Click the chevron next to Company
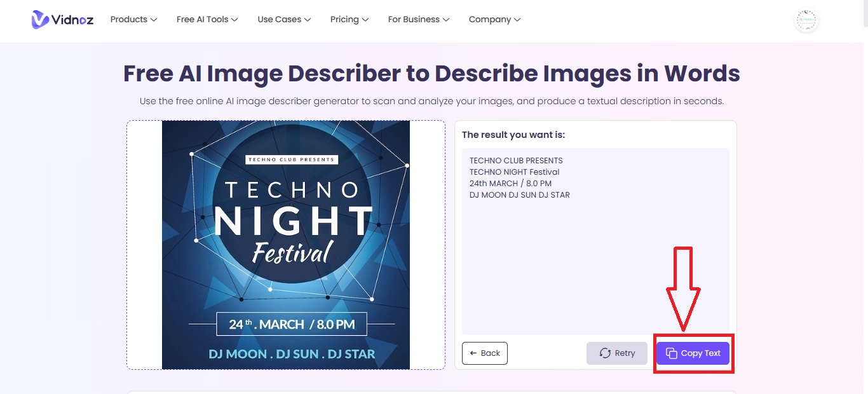This screenshot has width=868, height=394. pyautogui.click(x=517, y=20)
